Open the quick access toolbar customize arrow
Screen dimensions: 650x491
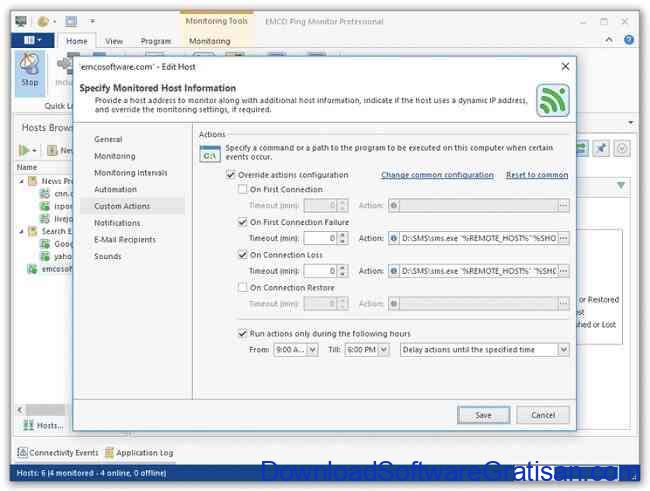coord(92,21)
